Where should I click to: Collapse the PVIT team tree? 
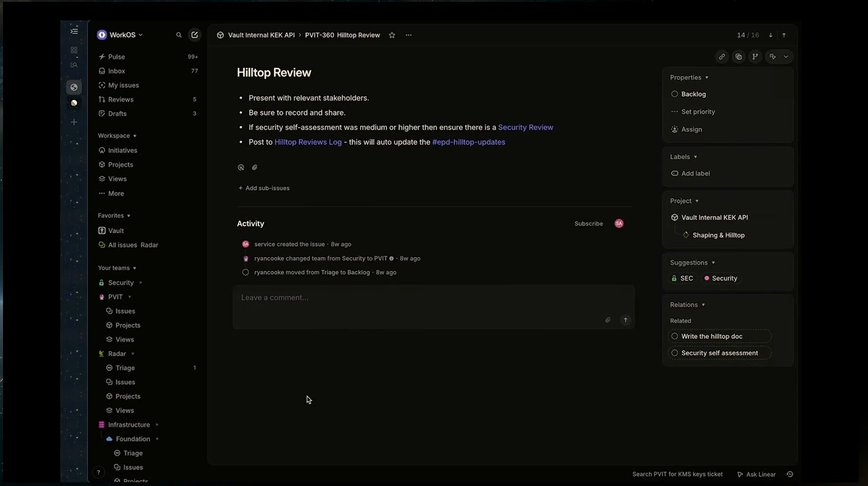pos(130,297)
